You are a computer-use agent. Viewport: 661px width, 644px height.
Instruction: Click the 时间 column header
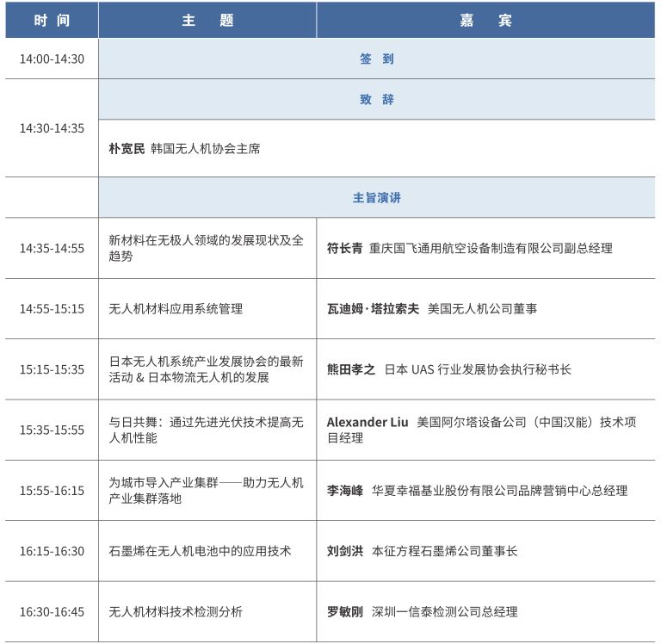pyautogui.click(x=52, y=21)
